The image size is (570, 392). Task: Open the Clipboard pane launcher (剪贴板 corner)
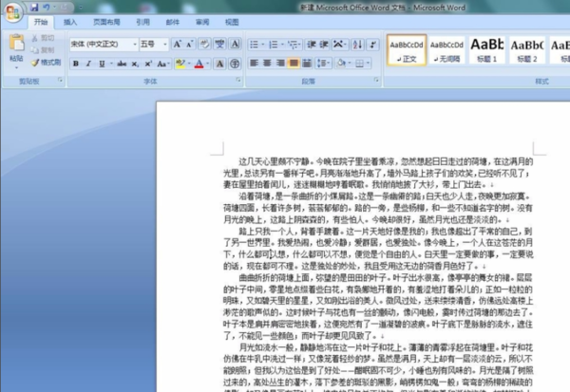coord(61,80)
